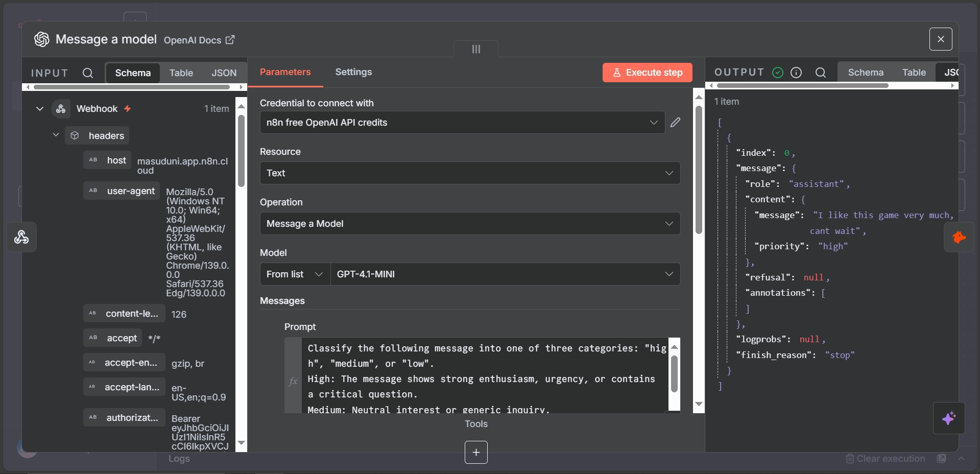980x474 pixels.
Task: Switch input view to JSON
Action: 224,73
